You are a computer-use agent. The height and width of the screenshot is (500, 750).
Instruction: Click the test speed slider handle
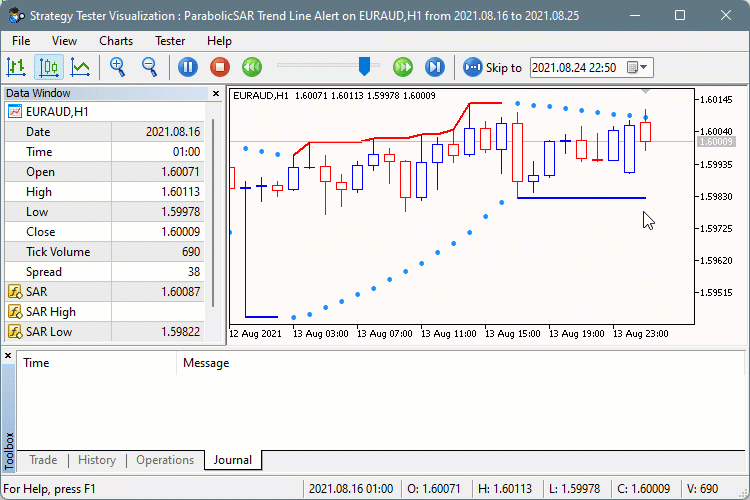pyautogui.click(x=364, y=67)
